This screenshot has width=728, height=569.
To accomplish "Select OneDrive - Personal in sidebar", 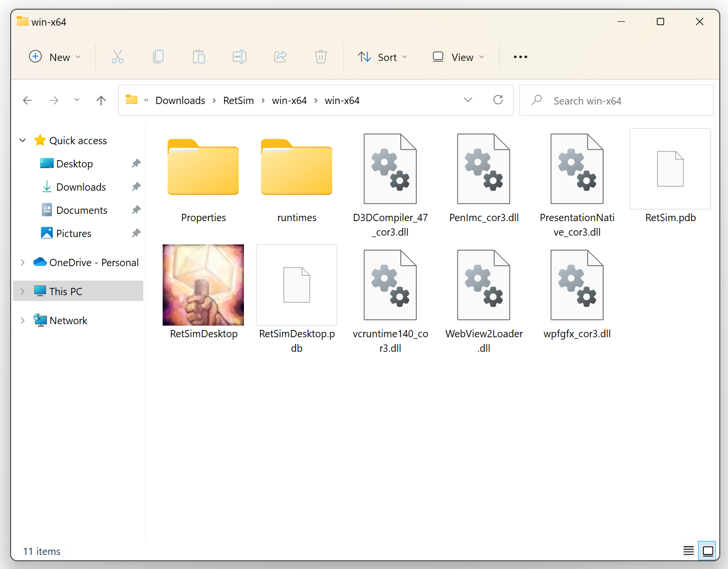I will pyautogui.click(x=94, y=262).
